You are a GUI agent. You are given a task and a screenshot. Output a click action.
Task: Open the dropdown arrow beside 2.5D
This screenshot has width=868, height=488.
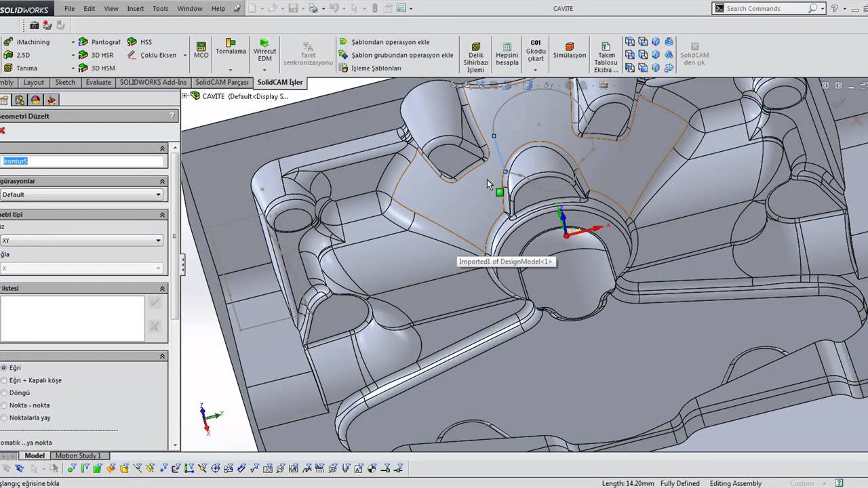tap(73, 55)
